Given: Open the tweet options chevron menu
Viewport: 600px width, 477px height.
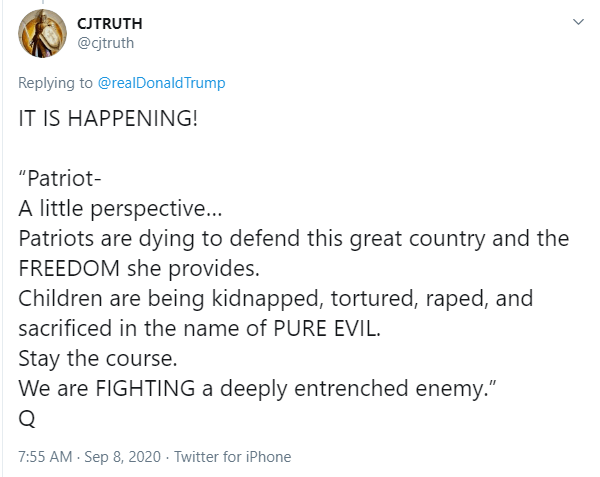Looking at the screenshot, I should click(579, 21).
